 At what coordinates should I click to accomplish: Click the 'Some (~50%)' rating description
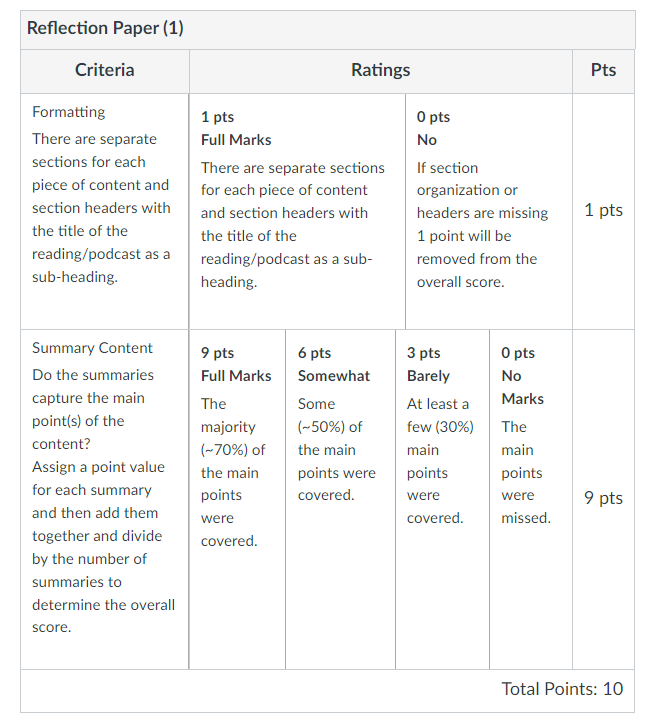tap(337, 449)
